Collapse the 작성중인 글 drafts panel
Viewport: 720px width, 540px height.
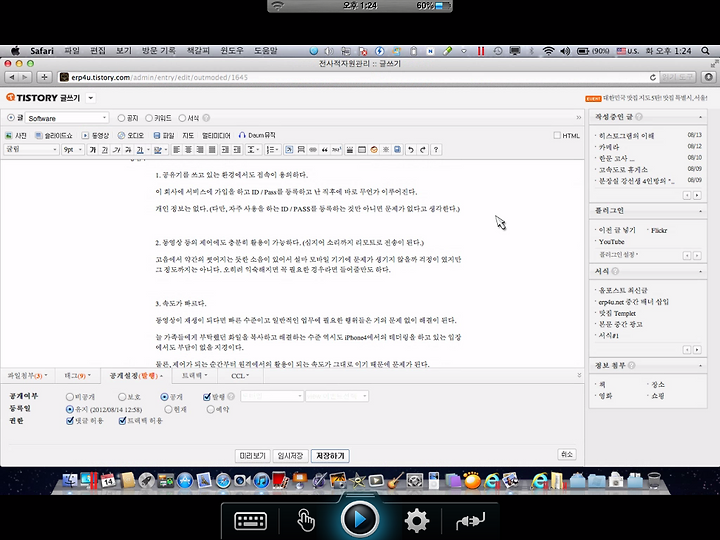coord(700,118)
